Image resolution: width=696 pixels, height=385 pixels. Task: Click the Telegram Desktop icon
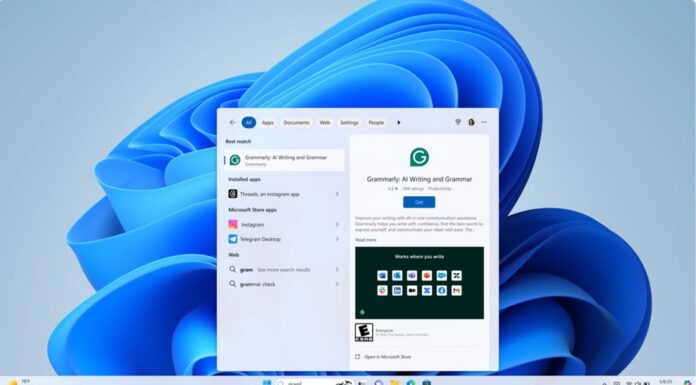click(233, 239)
